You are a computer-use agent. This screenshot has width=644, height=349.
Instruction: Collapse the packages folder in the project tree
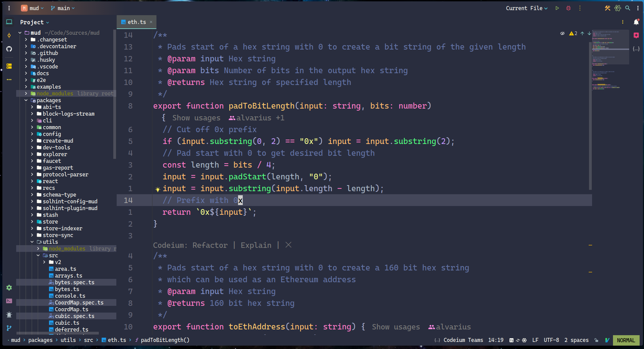coord(26,100)
